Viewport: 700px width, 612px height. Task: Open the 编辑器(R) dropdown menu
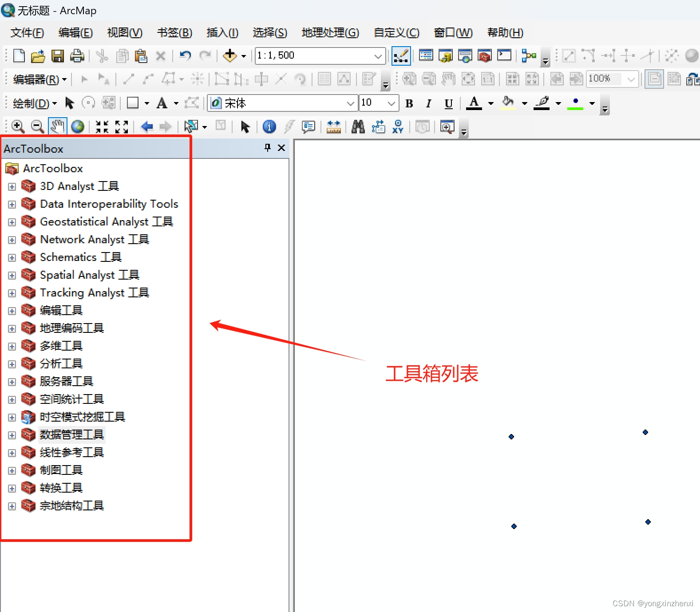40,79
